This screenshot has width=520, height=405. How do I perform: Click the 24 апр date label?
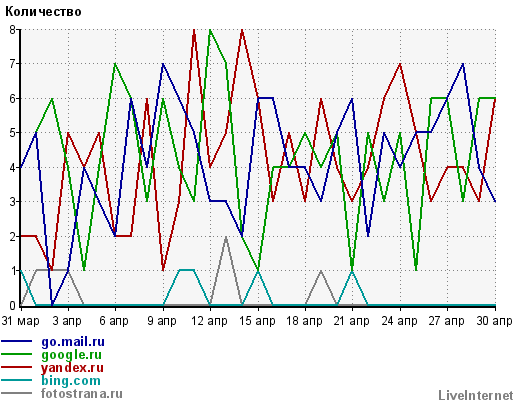point(399,321)
